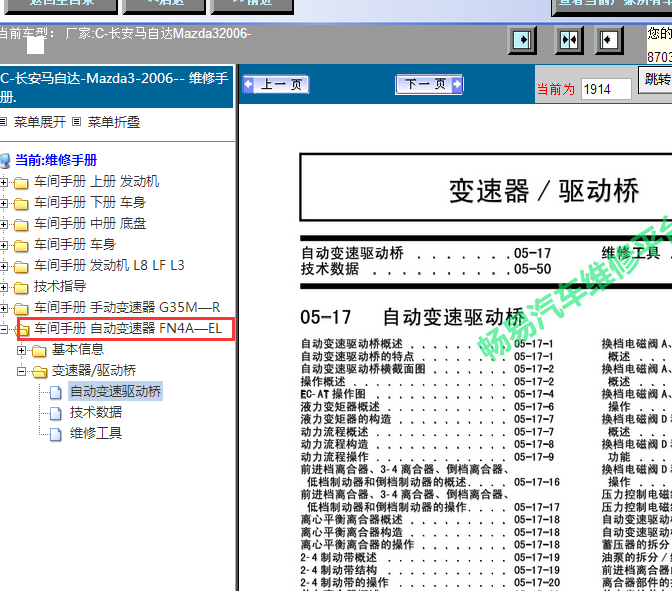This screenshot has width=672, height=591.
Task: Expand the 技术指导 node
Action: click(x=3, y=287)
